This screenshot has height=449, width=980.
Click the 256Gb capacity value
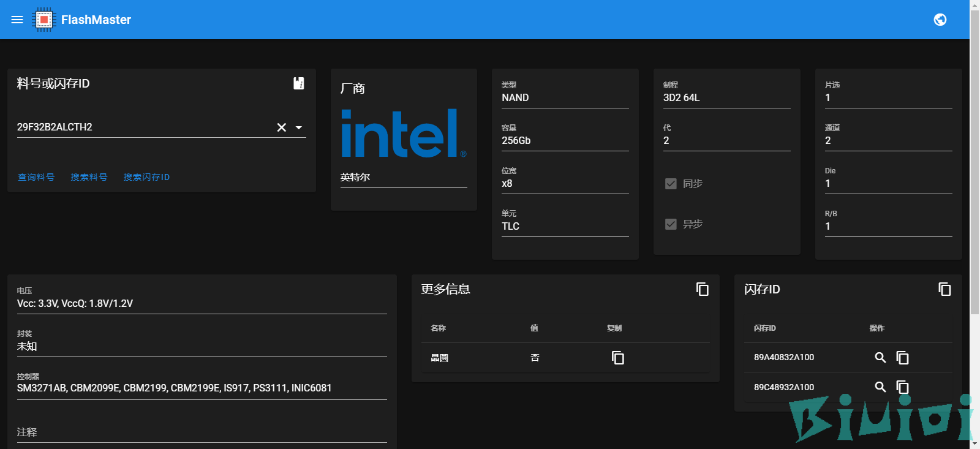[516, 141]
